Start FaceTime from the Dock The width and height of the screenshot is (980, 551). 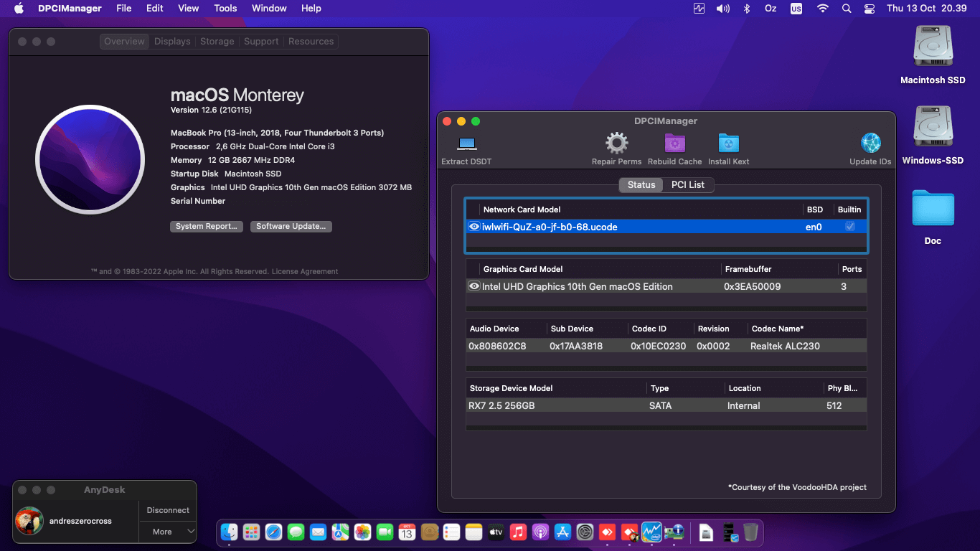click(x=385, y=532)
